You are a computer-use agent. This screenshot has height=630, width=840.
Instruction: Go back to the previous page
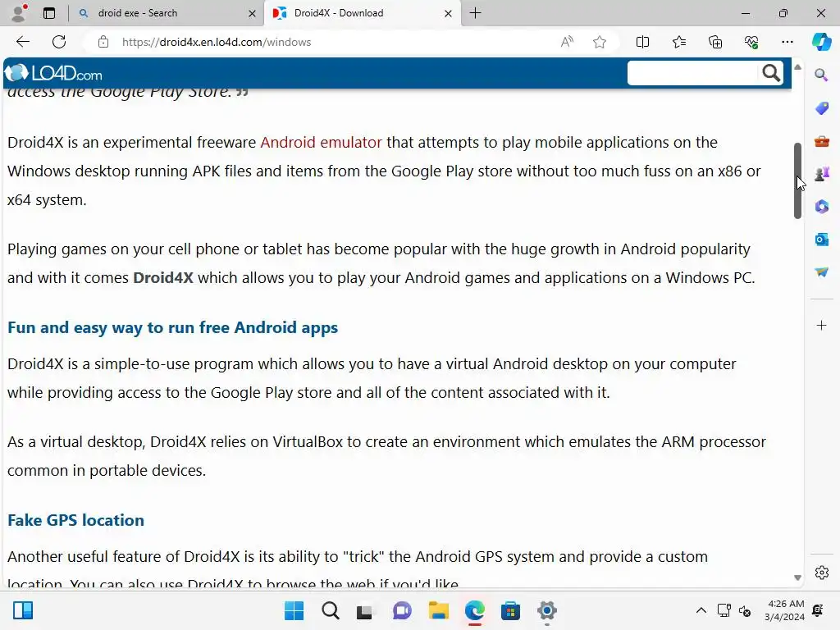pos(22,42)
